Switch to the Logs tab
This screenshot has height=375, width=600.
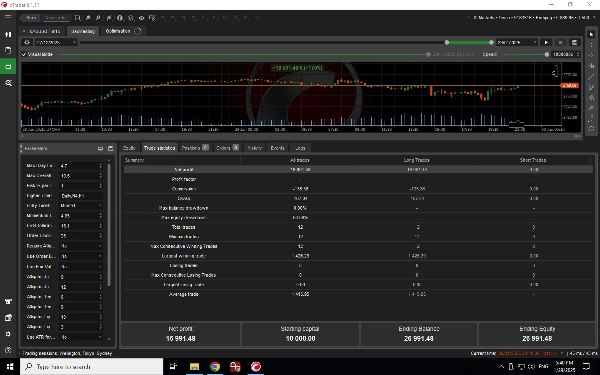pos(300,148)
